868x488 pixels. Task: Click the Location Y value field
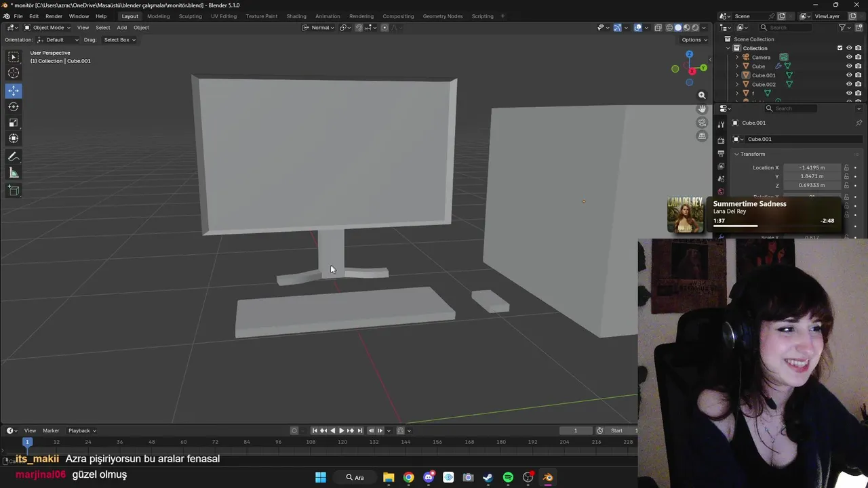click(812, 176)
